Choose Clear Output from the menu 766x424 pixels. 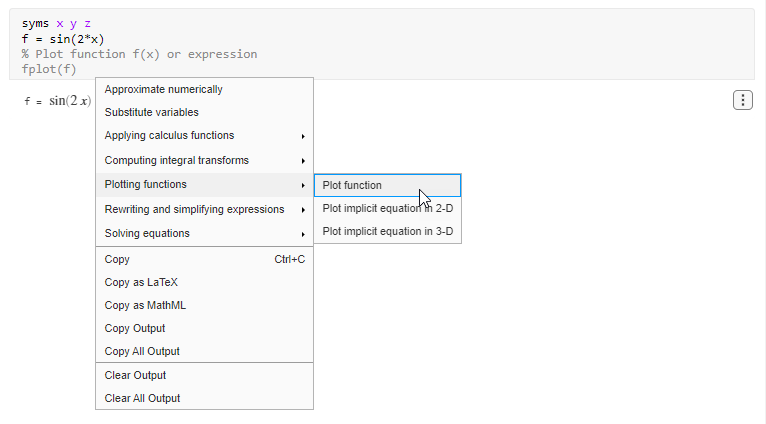135,375
